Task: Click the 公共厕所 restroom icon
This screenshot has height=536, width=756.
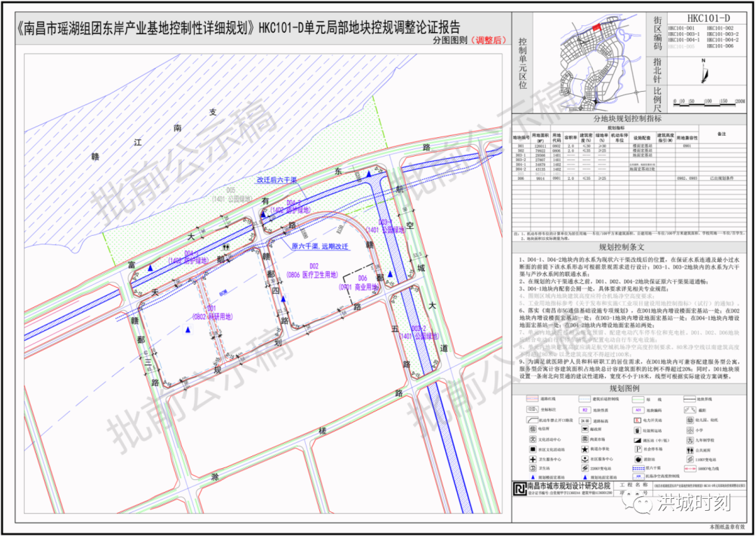Action: [x=690, y=449]
